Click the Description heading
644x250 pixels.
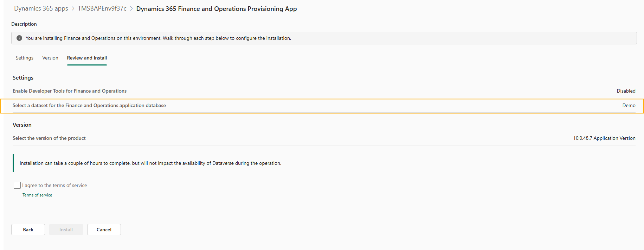[x=24, y=24]
